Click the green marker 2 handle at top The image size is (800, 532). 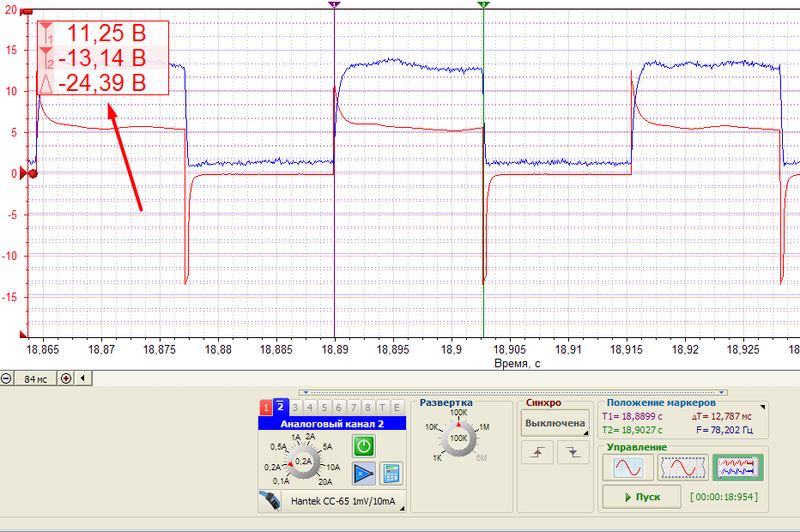pyautogui.click(x=483, y=4)
